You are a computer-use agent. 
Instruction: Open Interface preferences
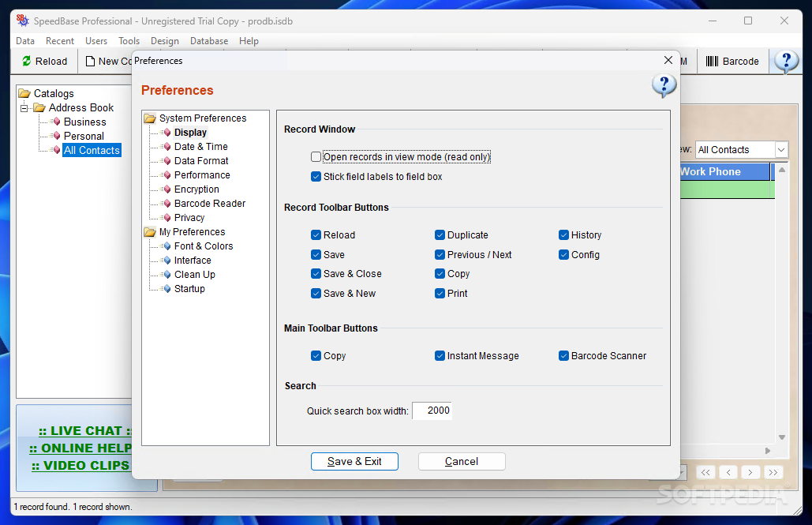click(193, 261)
